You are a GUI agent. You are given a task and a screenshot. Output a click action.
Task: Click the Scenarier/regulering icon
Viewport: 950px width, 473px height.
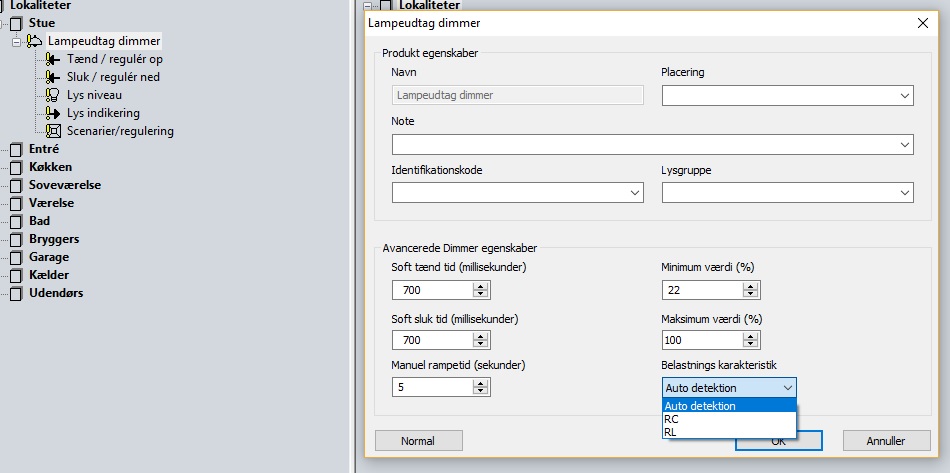click(x=53, y=131)
